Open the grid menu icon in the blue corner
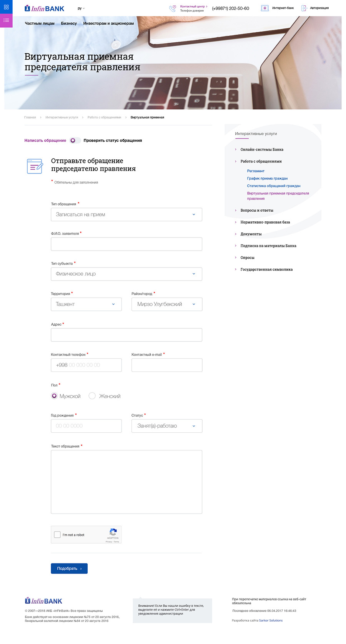Image resolution: width=346 pixels, height=644 pixels. [6, 7]
